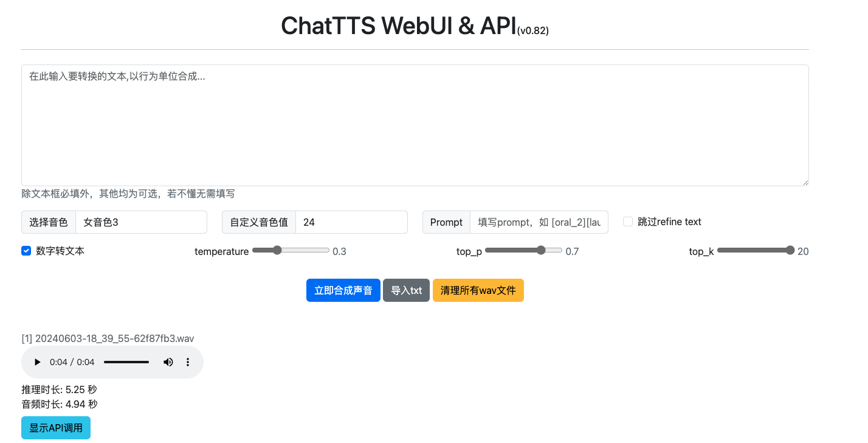Click the 显示API调用 button

[56, 428]
